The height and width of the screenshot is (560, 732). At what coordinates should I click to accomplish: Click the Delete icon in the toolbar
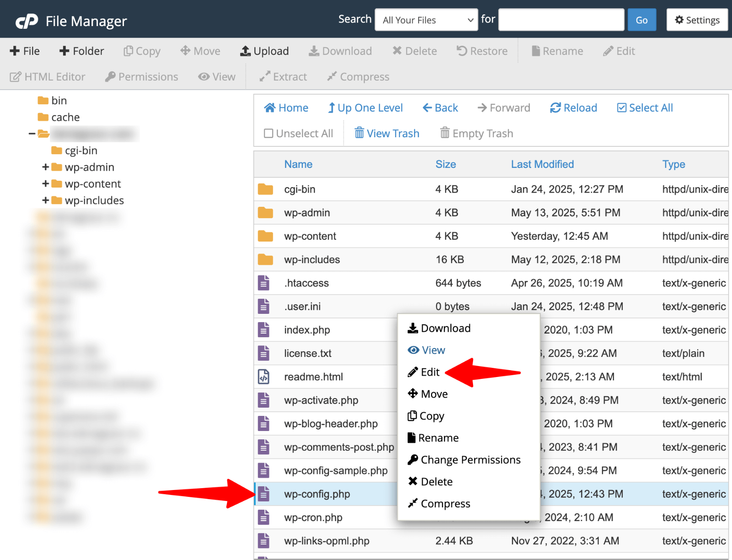[x=414, y=51]
